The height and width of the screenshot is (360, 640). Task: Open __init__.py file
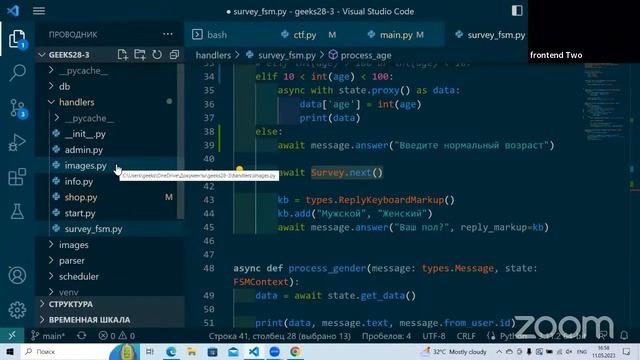coord(84,134)
